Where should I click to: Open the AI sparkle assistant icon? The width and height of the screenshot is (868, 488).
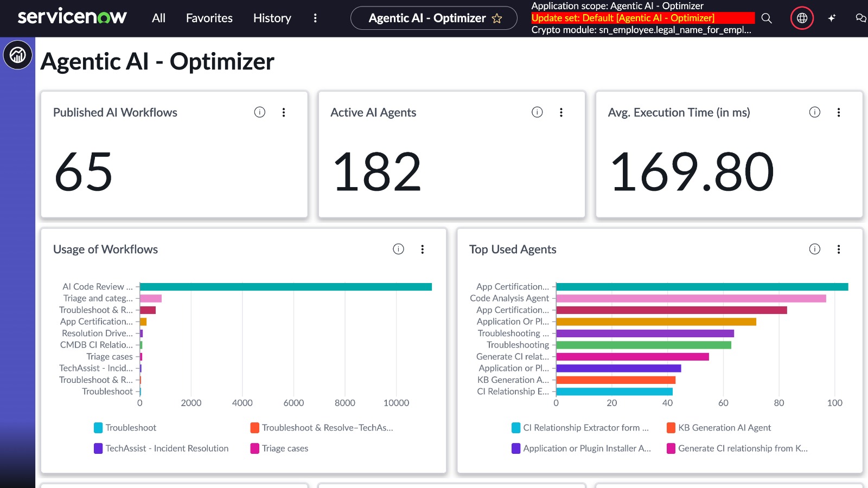coord(832,18)
